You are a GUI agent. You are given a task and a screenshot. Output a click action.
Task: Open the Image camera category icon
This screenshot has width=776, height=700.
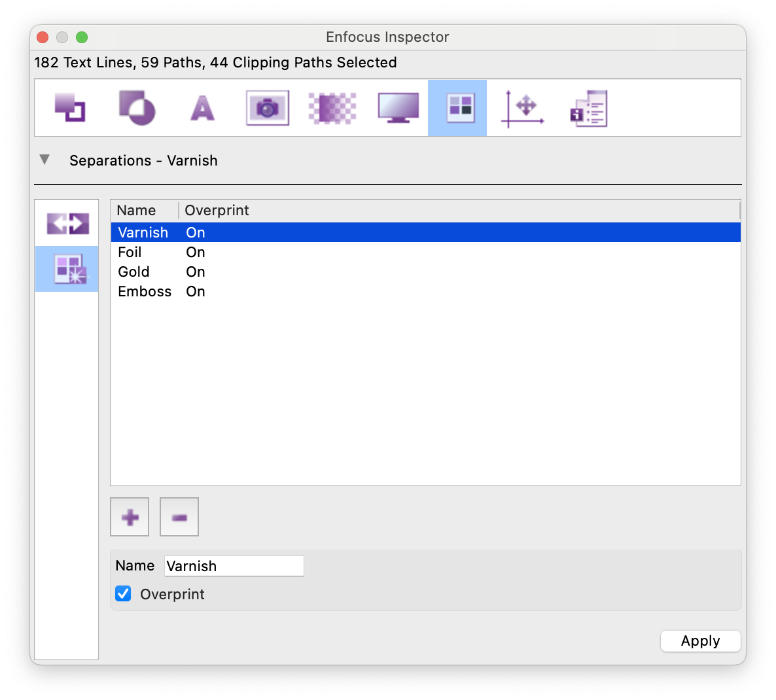point(267,108)
